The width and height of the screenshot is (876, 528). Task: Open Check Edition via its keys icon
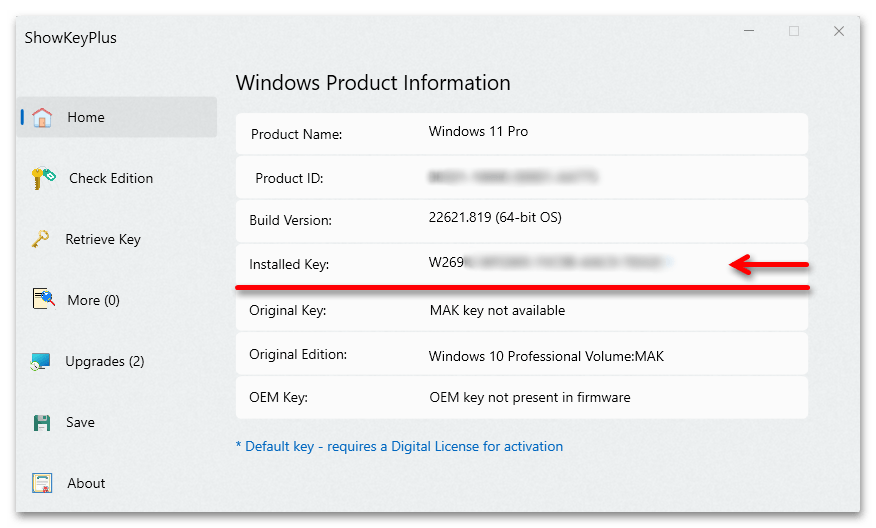click(43, 178)
